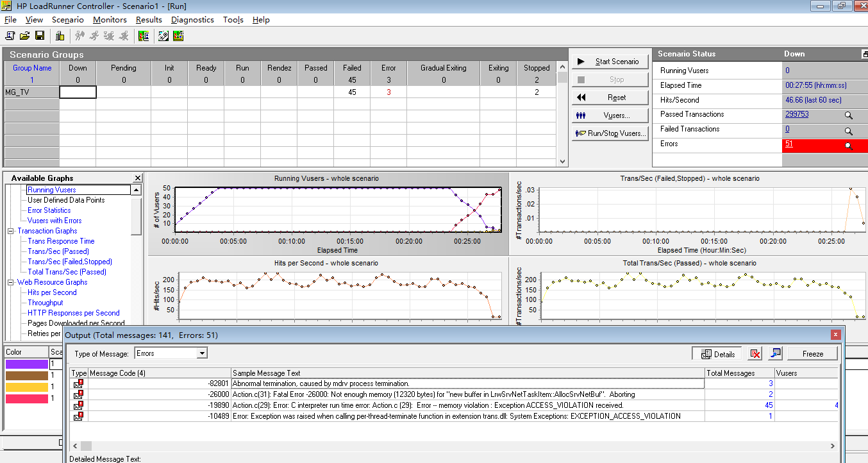
Task: Close the Available Graphs panel with X
Action: (137, 178)
